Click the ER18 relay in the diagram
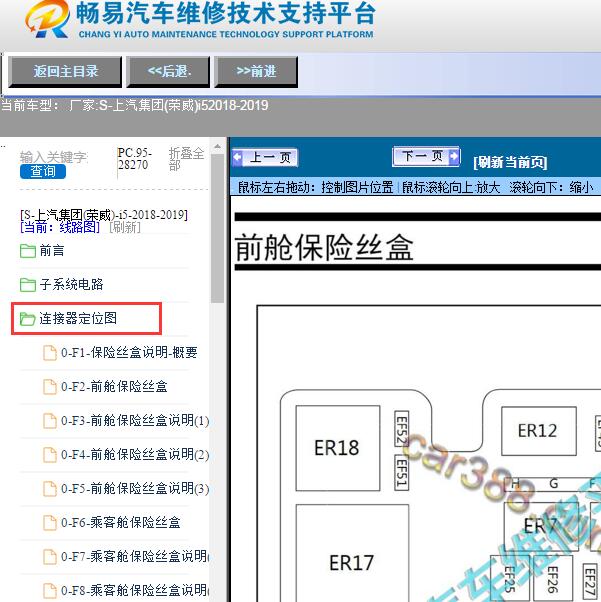Viewport: 601px width, 602px height. (x=338, y=448)
